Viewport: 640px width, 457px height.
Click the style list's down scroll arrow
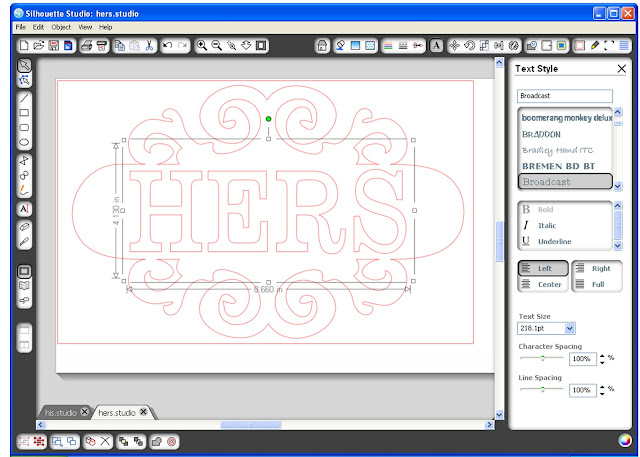point(618,246)
